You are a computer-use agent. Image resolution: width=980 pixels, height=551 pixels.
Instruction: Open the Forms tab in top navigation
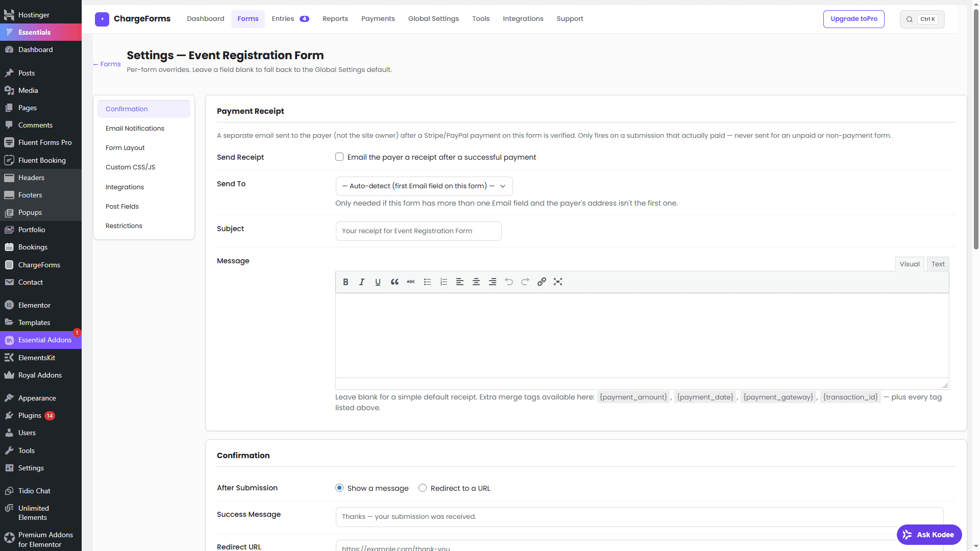click(248, 19)
